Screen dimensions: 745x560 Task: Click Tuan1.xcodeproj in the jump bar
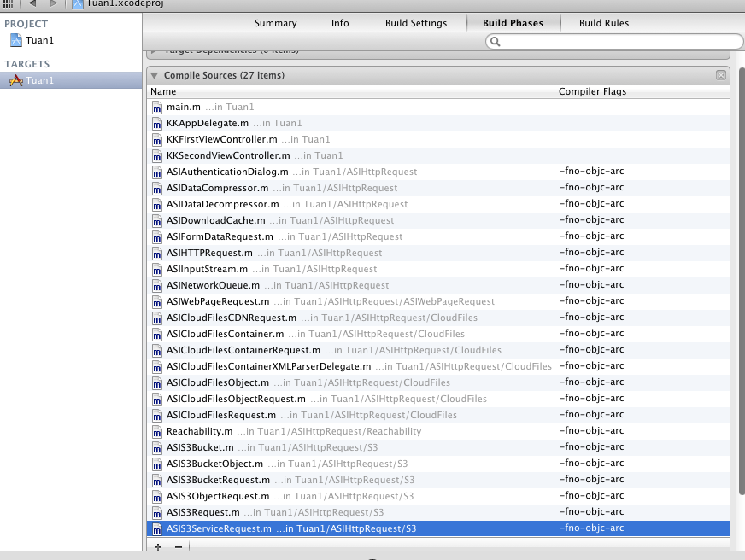(126, 3)
